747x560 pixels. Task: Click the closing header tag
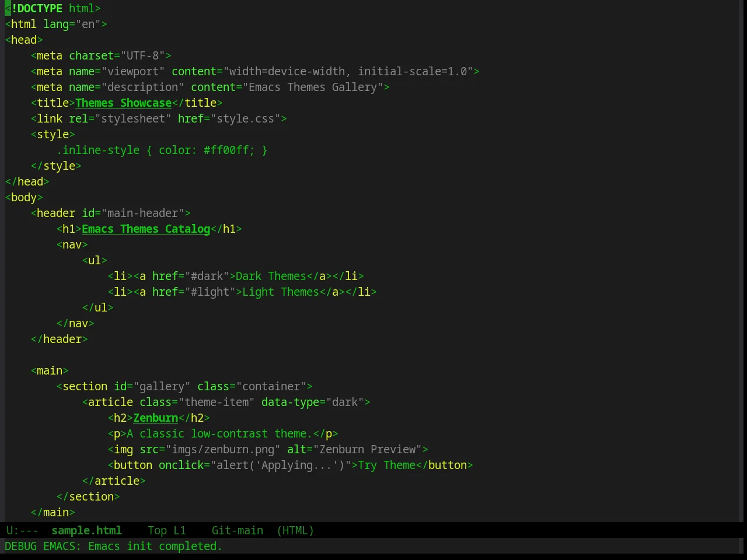coord(59,339)
